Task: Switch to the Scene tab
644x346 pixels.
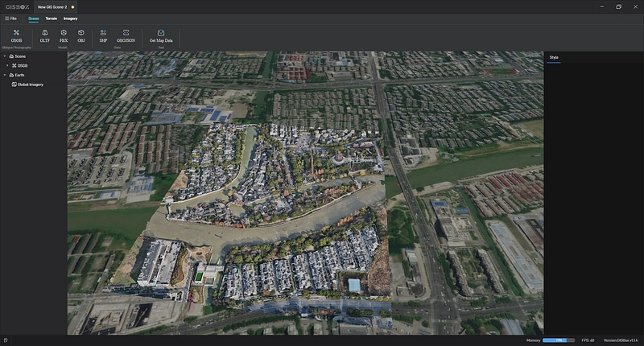Action: point(34,19)
